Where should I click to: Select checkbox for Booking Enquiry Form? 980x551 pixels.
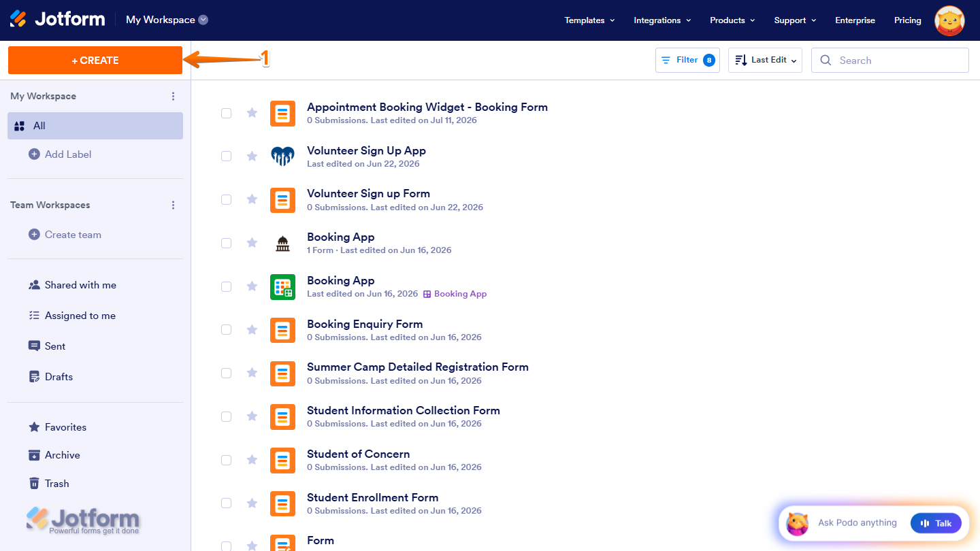coord(226,330)
